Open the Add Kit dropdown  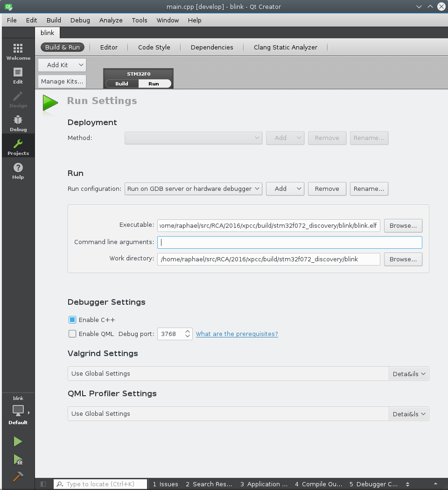pyautogui.click(x=62, y=65)
